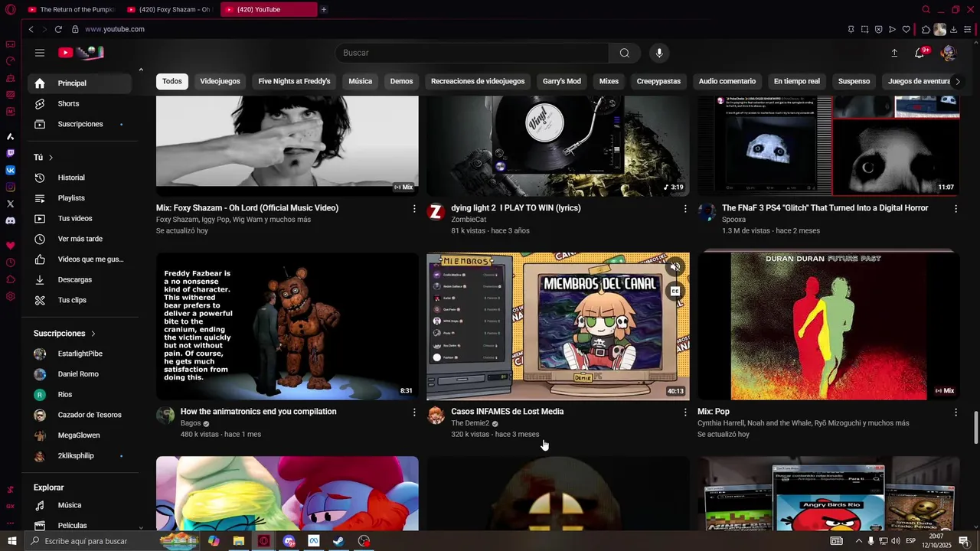Click the YouTube search field

click(472, 53)
